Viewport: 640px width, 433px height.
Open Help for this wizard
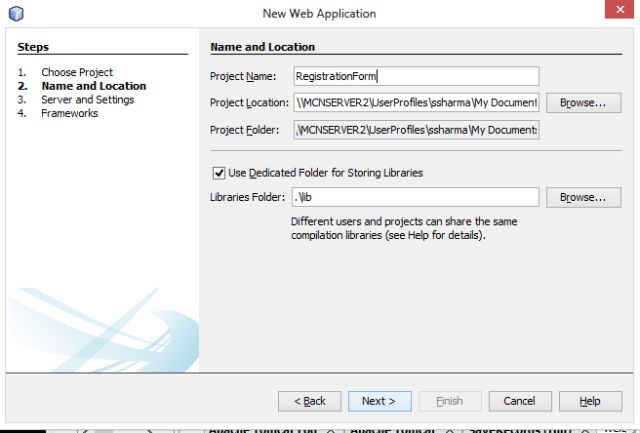[x=590, y=401]
